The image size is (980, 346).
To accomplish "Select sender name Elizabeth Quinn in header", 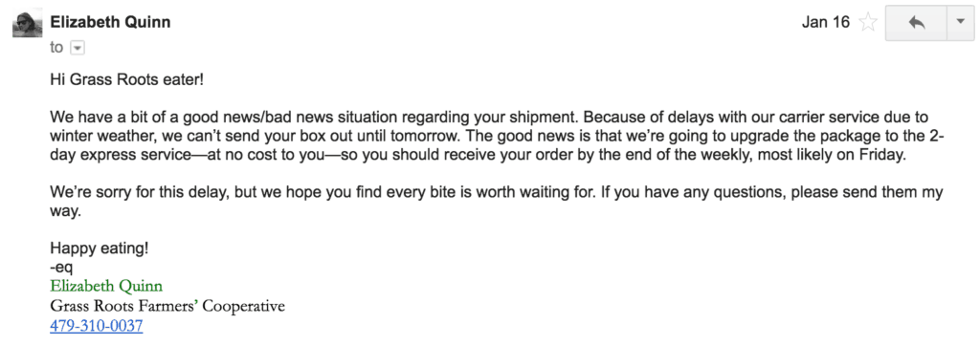I will (x=110, y=23).
